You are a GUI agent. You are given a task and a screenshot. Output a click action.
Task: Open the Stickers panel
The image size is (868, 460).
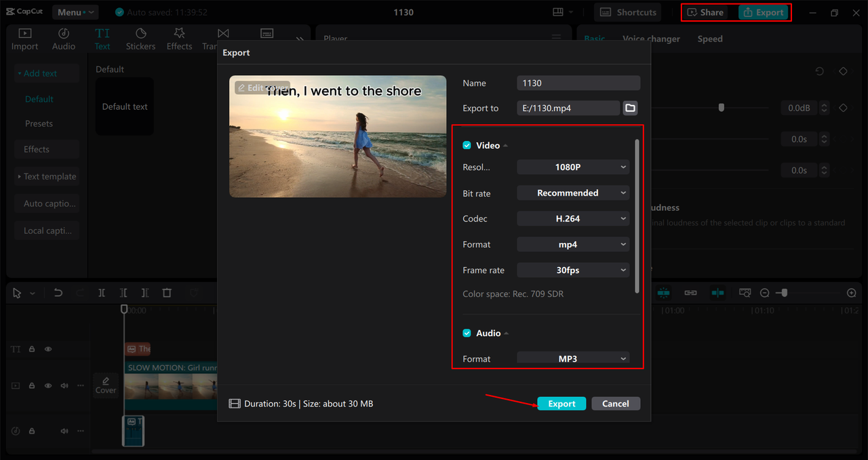[140, 39]
